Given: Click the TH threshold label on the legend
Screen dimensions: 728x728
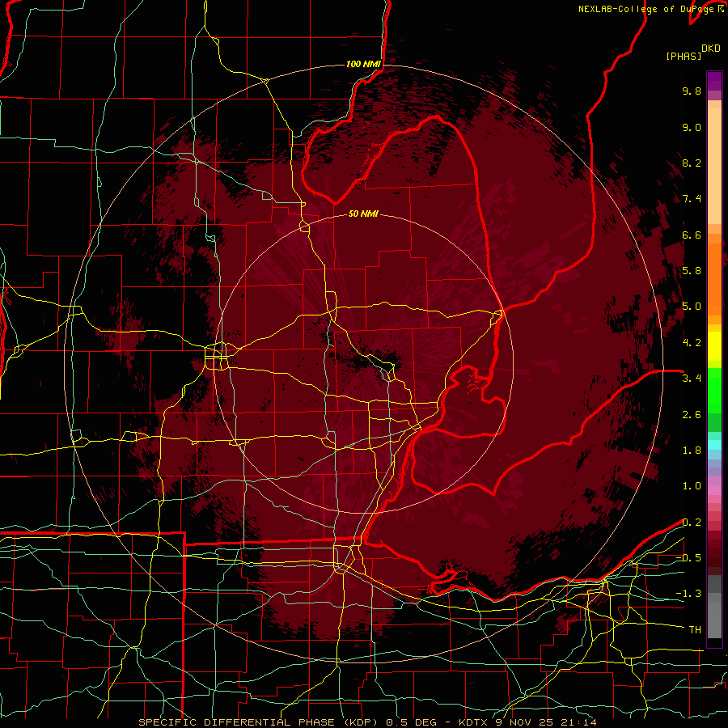Looking at the screenshot, I should pyautogui.click(x=695, y=630).
